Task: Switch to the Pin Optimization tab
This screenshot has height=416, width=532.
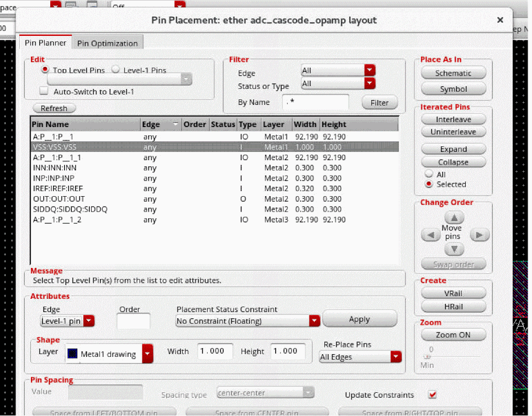Action: tap(107, 43)
